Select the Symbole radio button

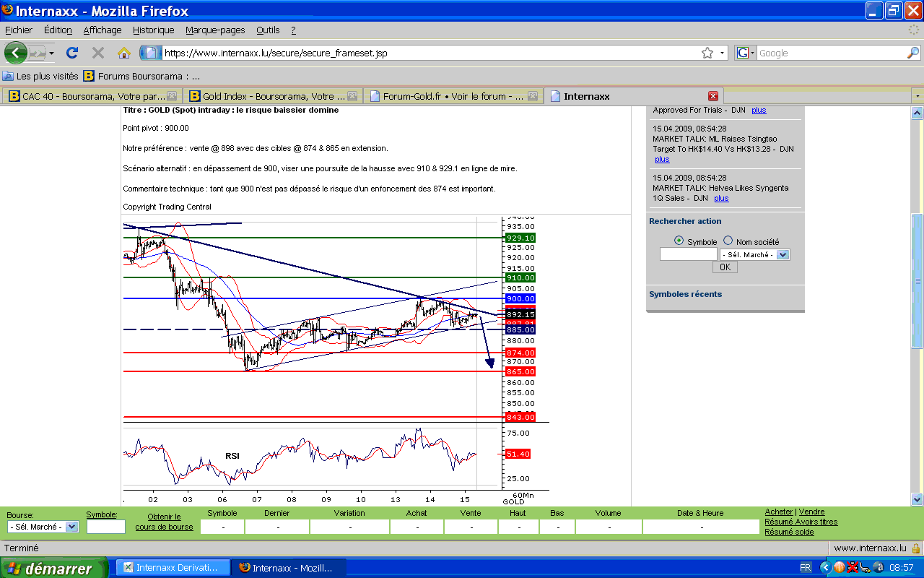click(679, 241)
